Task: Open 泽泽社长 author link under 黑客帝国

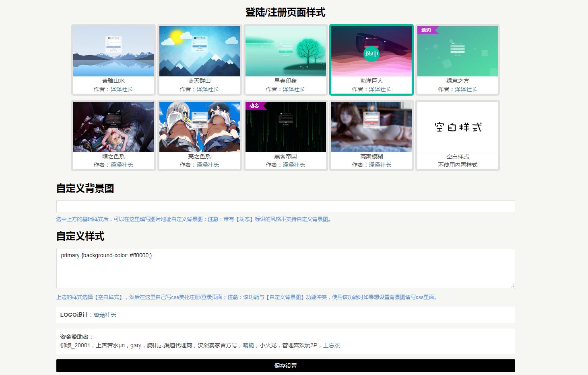Action: tap(294, 165)
